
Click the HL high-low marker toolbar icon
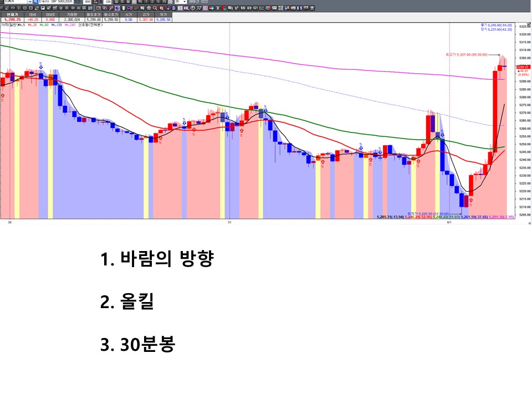click(x=186, y=9)
